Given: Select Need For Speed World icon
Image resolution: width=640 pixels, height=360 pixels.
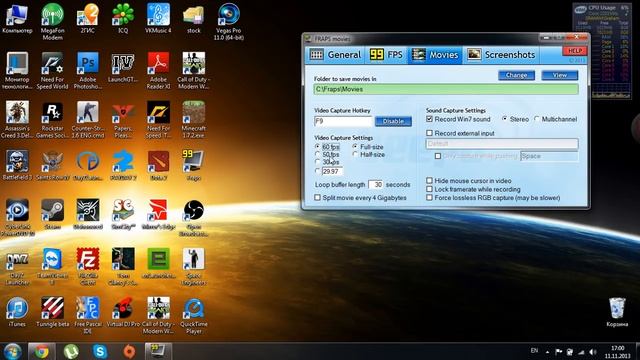Looking at the screenshot, I should click(x=52, y=70).
